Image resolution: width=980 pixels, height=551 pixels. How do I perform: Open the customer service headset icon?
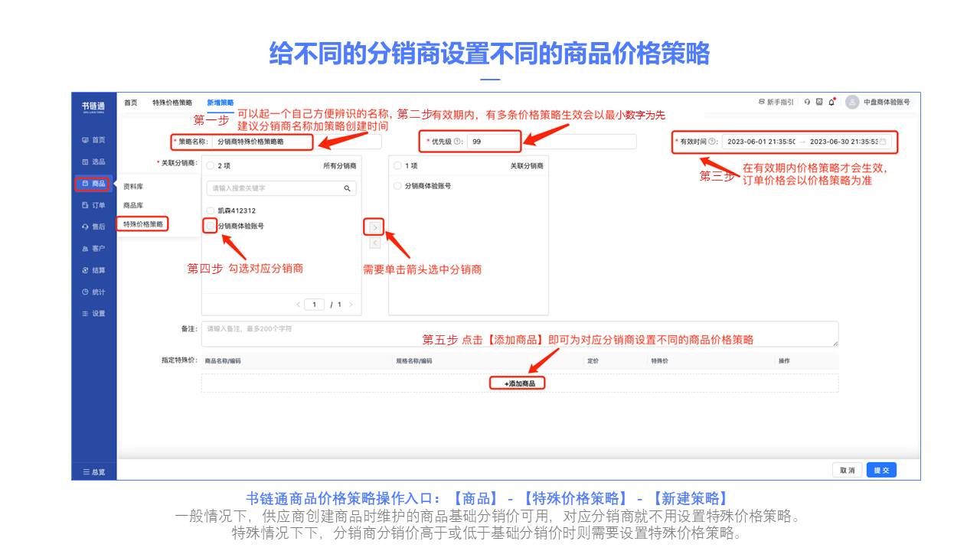(807, 102)
